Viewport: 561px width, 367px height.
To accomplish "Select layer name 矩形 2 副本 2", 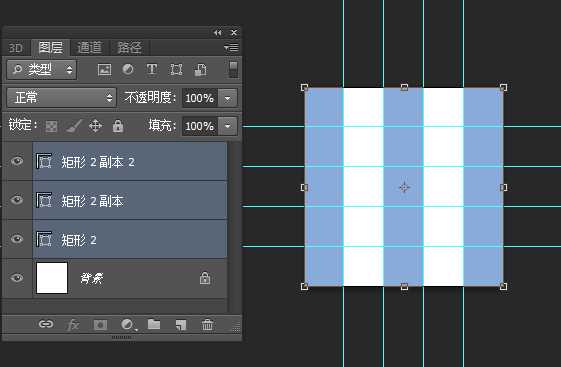I will (98, 162).
